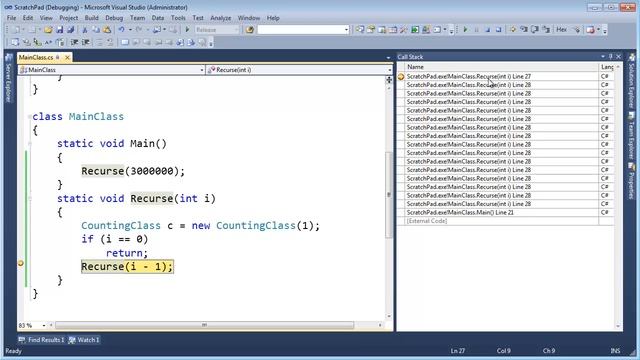Click current statement glyph in editor margin
This screenshot has height=360, width=640.
(x=21, y=264)
